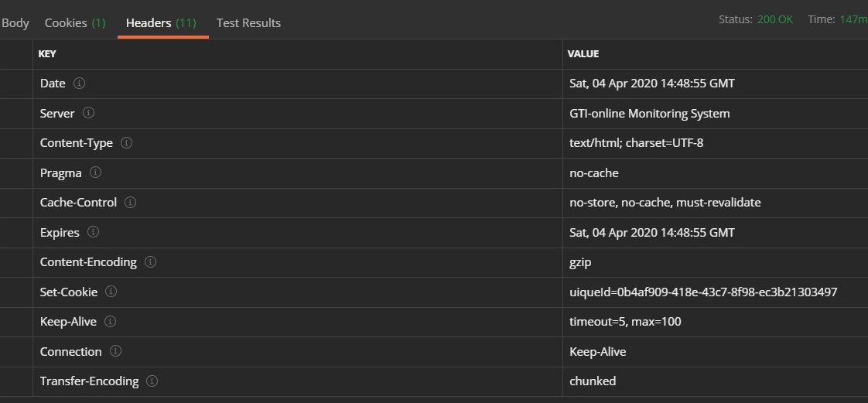The height and width of the screenshot is (403, 868).
Task: Open the Transfer-Encoding info icon
Action: tap(152, 381)
